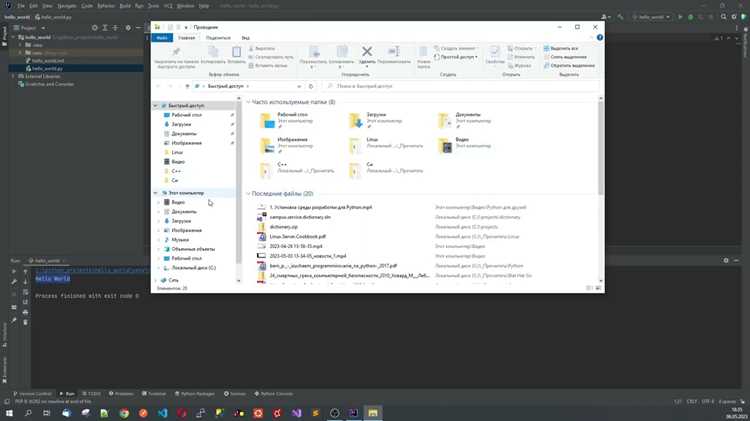Click Pin to Quick access ribbon icon
This screenshot has height=421, width=750.
coord(176,52)
